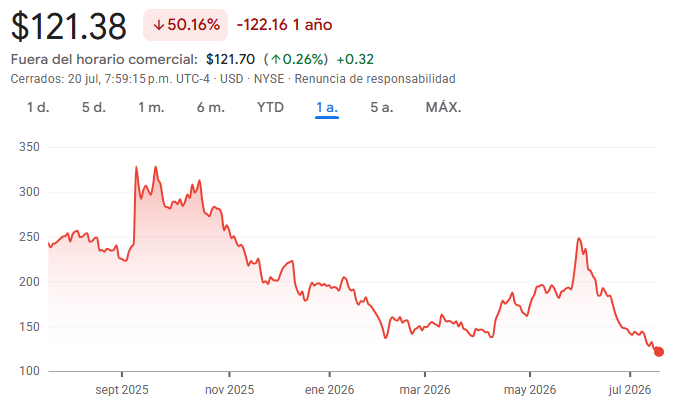This screenshot has height=405, width=681.
Task: Switch to the 5 d. range
Action: (x=94, y=107)
